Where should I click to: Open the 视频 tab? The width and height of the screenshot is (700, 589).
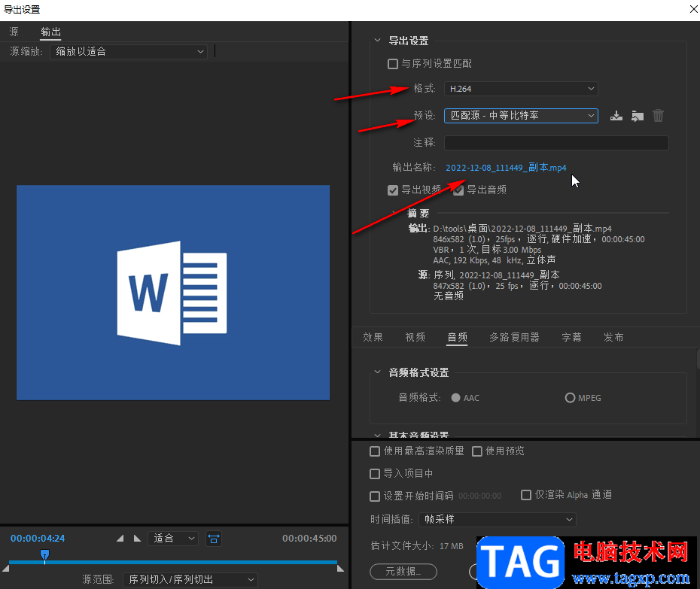pos(415,337)
